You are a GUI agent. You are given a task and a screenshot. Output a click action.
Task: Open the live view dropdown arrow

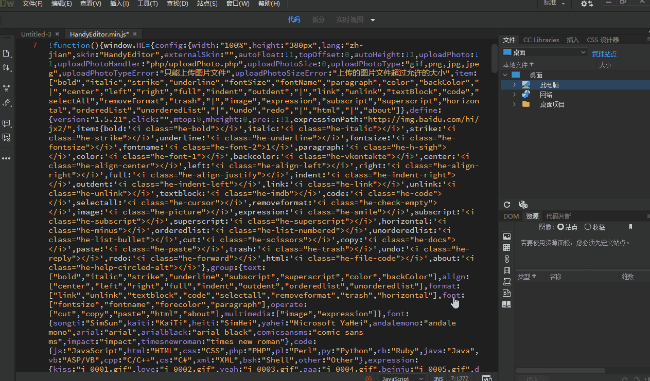click(x=373, y=20)
